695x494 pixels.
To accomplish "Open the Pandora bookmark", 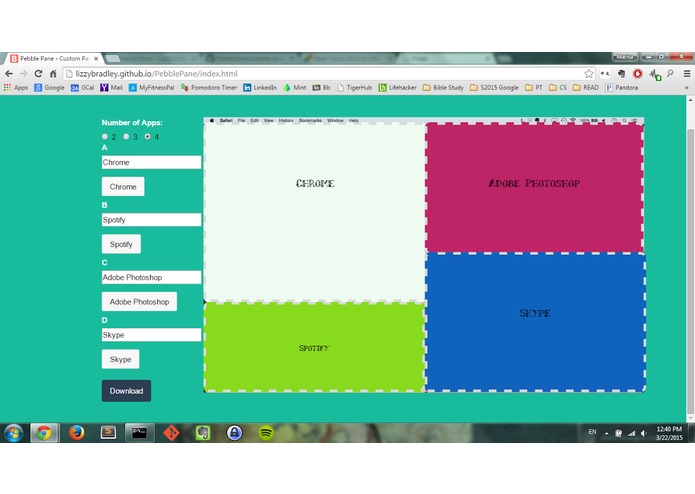I will pyautogui.click(x=621, y=88).
